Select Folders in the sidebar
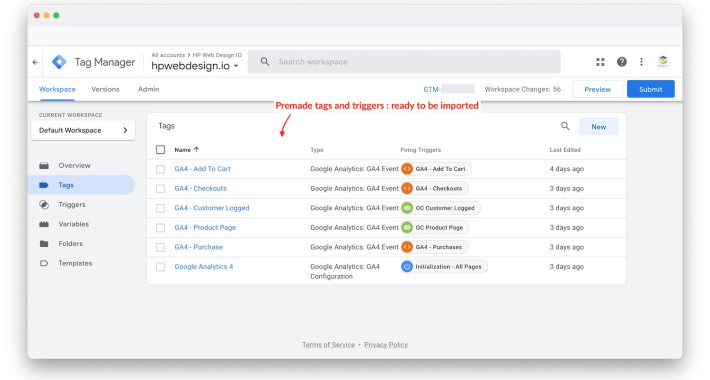 71,244
